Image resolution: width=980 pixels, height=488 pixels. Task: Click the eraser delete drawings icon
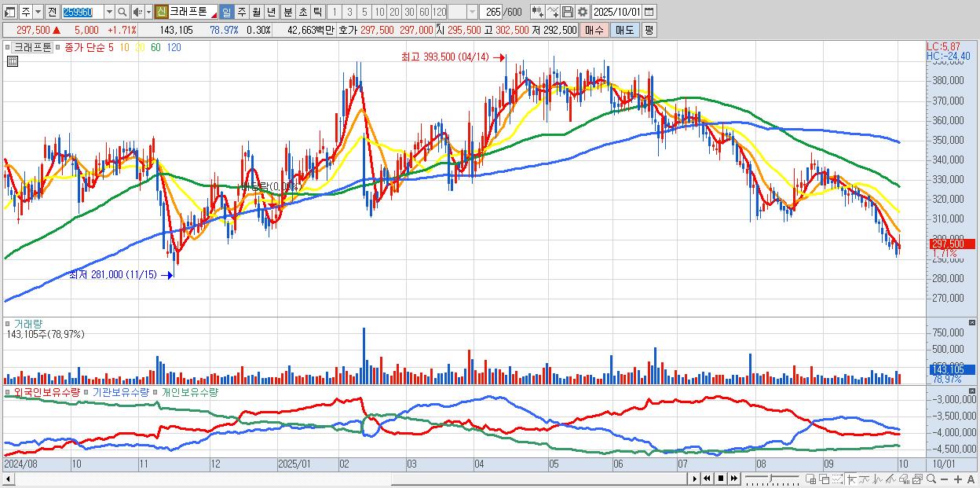[x=904, y=479]
